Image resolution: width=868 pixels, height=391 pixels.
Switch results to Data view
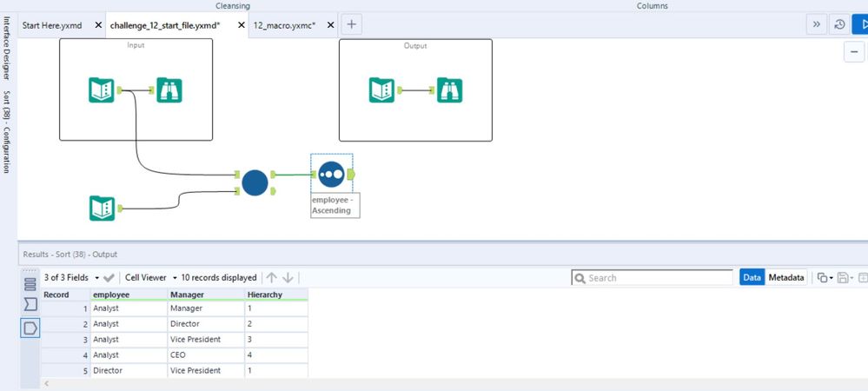click(752, 277)
